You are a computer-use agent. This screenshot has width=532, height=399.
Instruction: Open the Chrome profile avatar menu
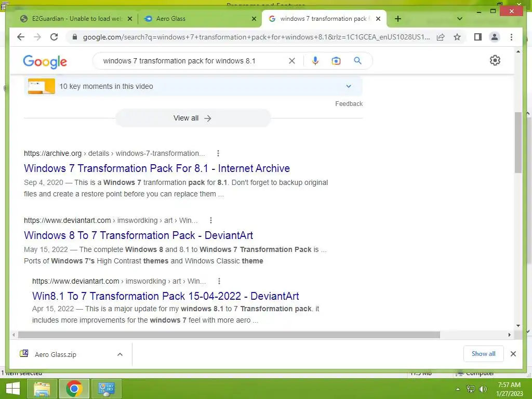pyautogui.click(x=495, y=37)
